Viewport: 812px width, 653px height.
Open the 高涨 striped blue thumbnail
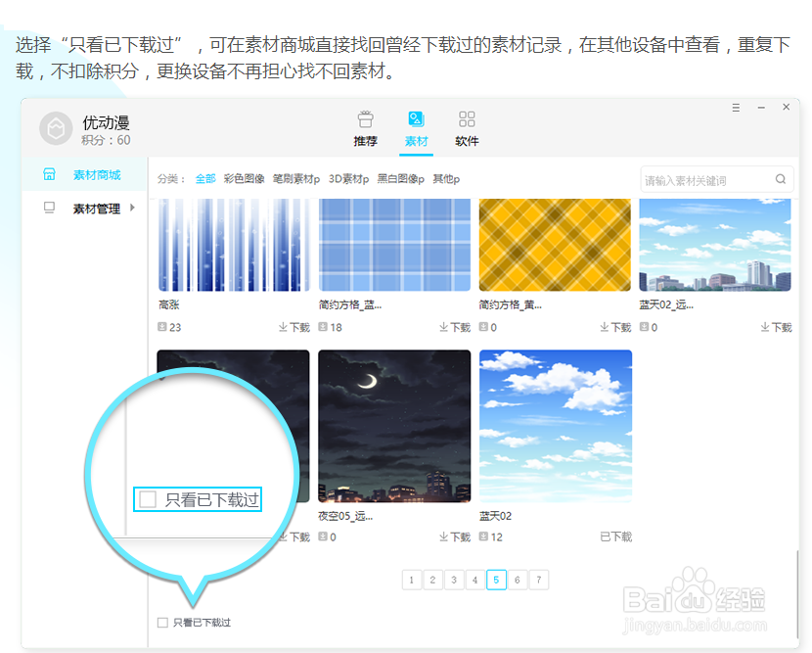click(x=234, y=245)
